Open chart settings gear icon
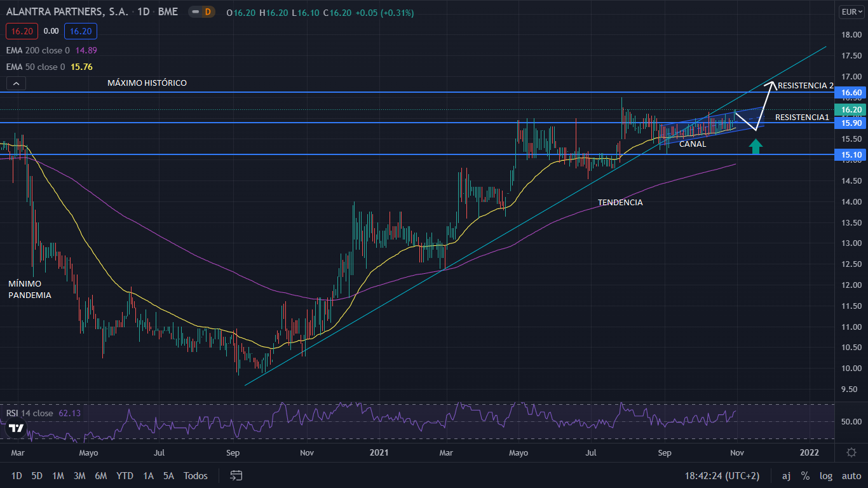 coord(851,452)
